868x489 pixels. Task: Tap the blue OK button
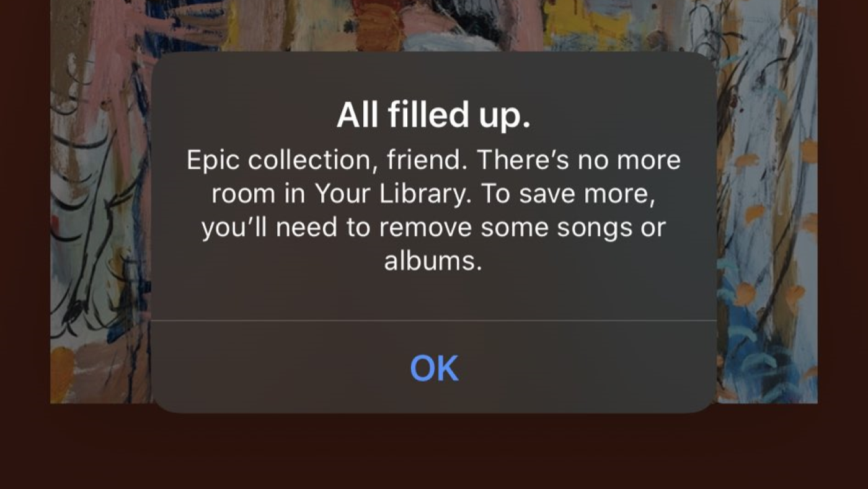click(434, 368)
